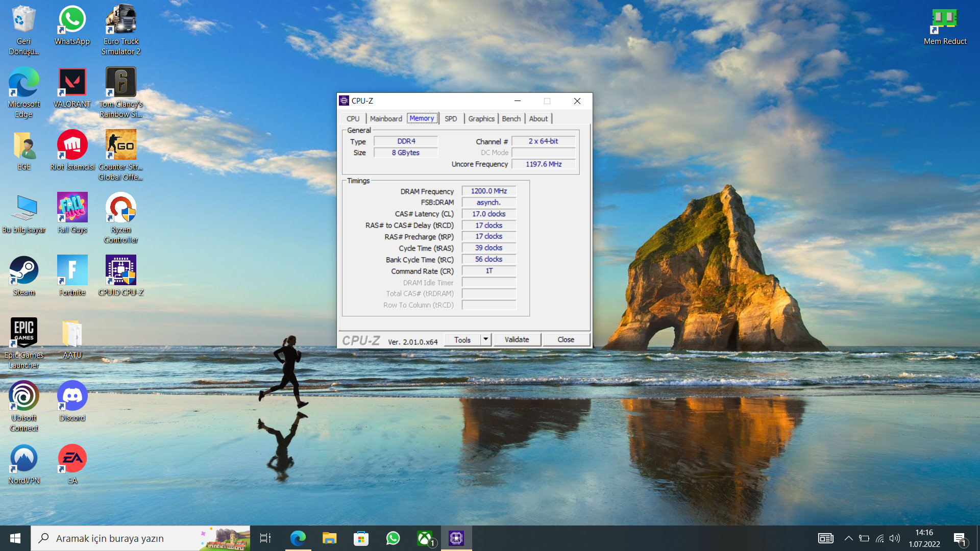
Task: Click the Tools button in CPU-Z
Action: pos(462,340)
